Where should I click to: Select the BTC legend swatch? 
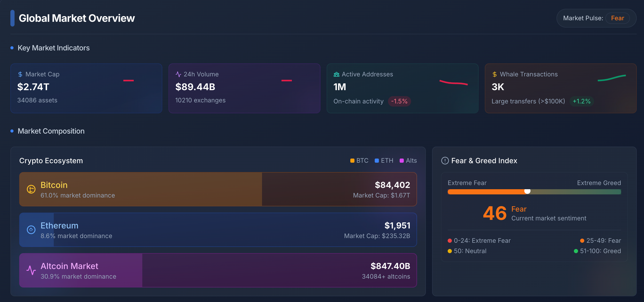point(352,161)
